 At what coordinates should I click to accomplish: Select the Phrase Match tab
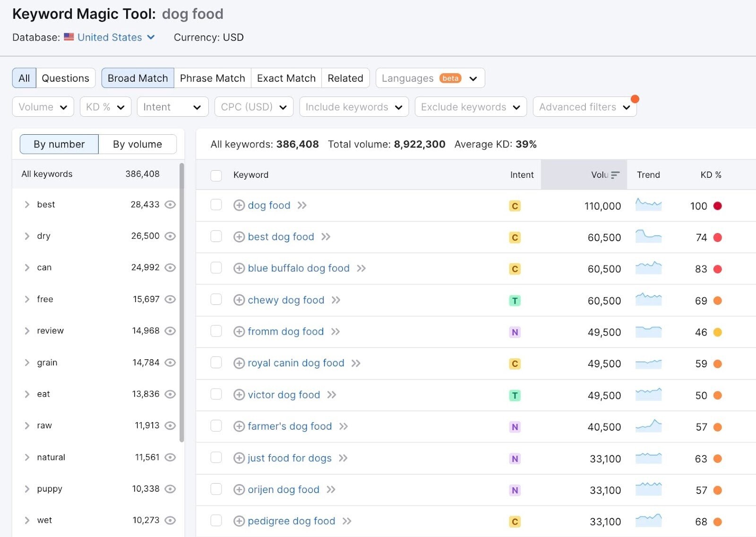[213, 78]
